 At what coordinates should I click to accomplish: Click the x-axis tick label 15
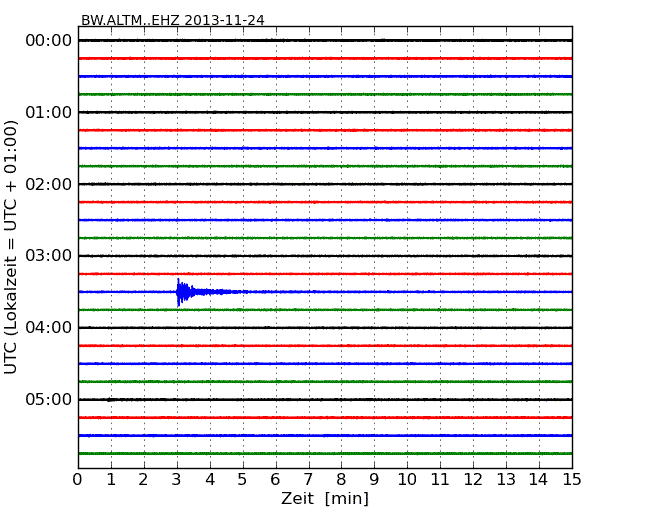click(572, 479)
